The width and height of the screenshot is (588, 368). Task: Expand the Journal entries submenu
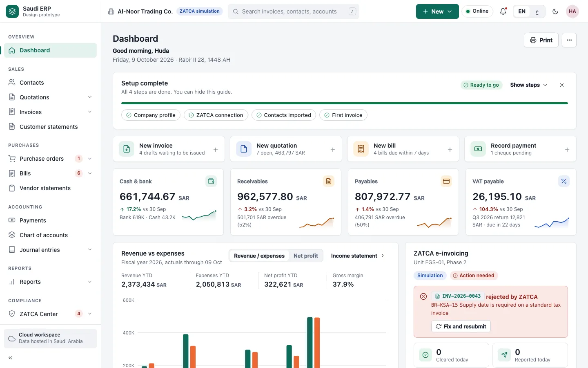pos(90,250)
